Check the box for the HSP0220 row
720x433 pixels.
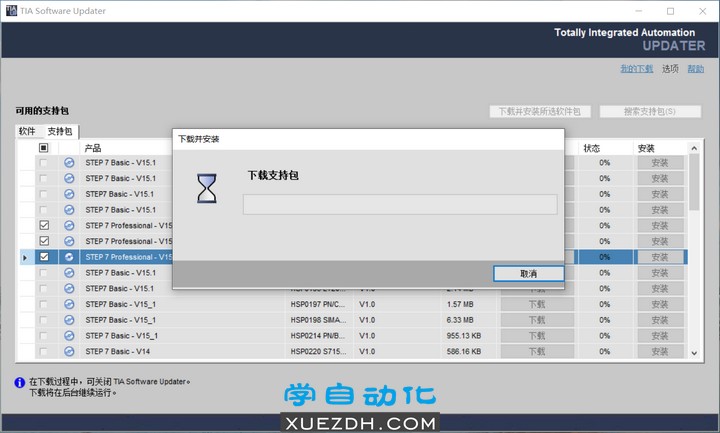(x=43, y=351)
